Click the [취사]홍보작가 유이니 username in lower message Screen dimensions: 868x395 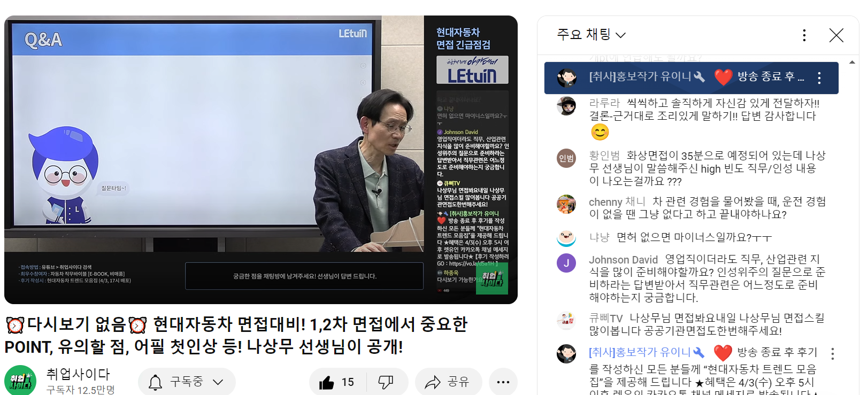coord(640,352)
